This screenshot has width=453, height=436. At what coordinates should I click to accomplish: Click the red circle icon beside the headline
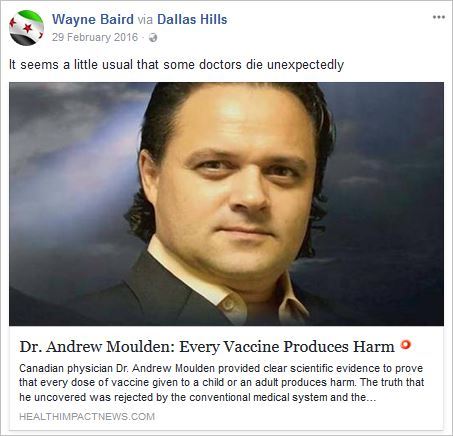pyautogui.click(x=406, y=344)
